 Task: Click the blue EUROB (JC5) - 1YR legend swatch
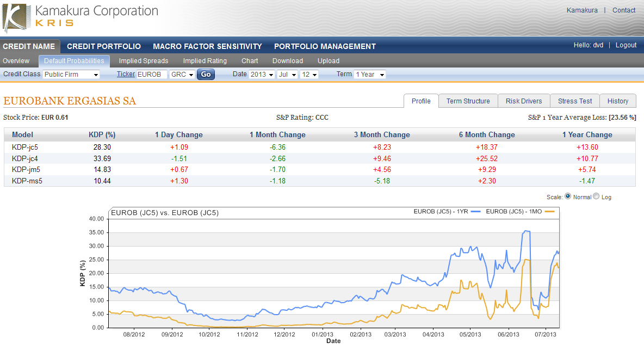tap(475, 212)
